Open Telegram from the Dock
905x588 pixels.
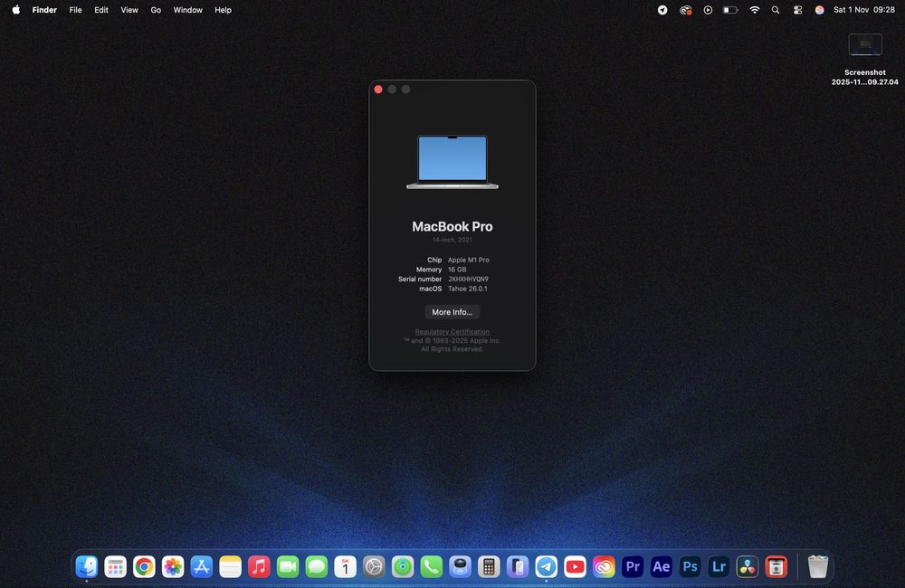point(547,566)
